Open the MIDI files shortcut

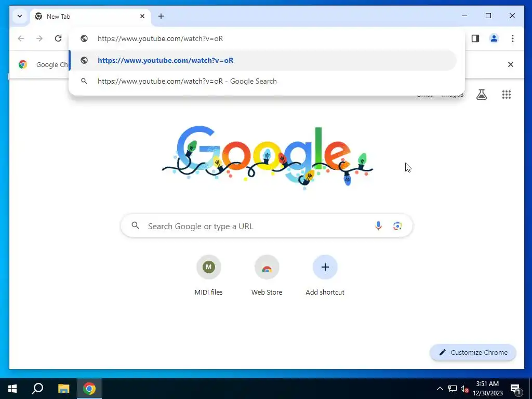point(209,276)
